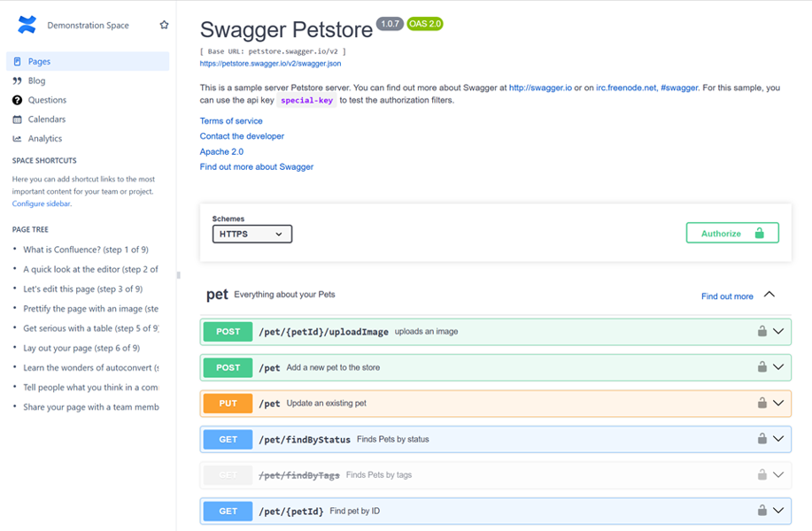Click the Authorize button
812x531 pixels.
click(732, 234)
